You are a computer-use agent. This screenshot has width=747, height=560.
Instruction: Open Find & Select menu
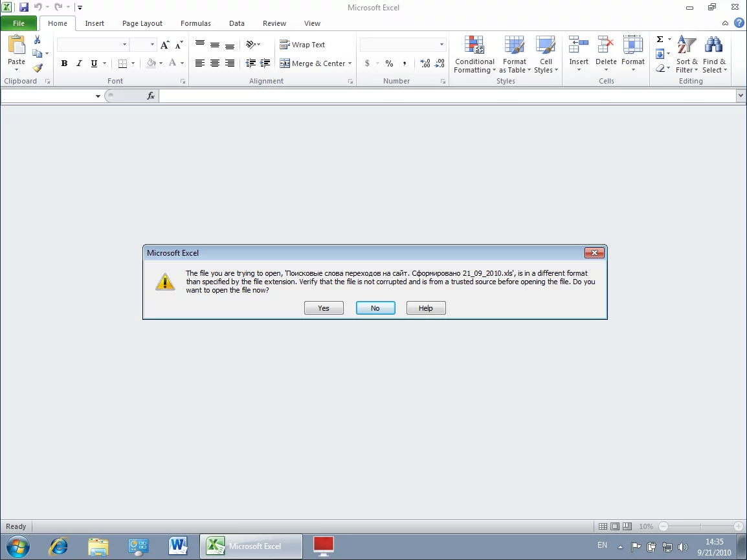point(714,55)
